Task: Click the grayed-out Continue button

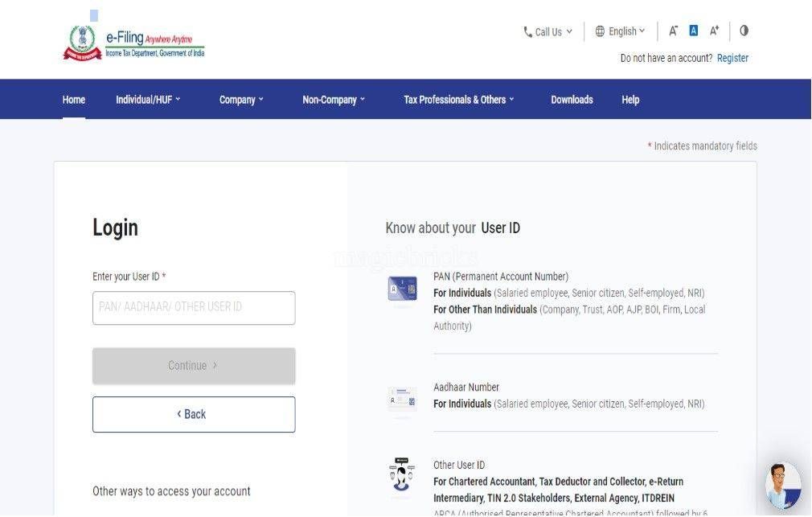Action: (x=193, y=365)
